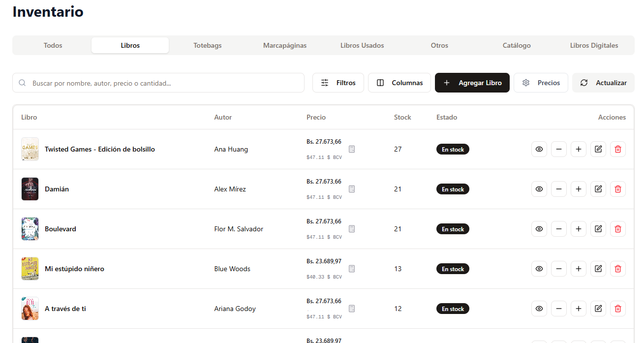Open A través de ti cover thumbnail
This screenshot has height=343, width=644.
coord(30,309)
